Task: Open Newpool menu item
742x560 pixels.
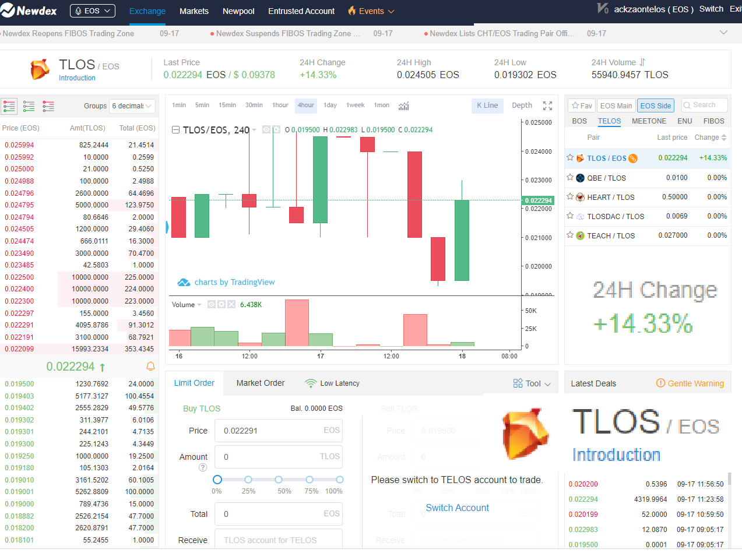Action: click(x=238, y=11)
